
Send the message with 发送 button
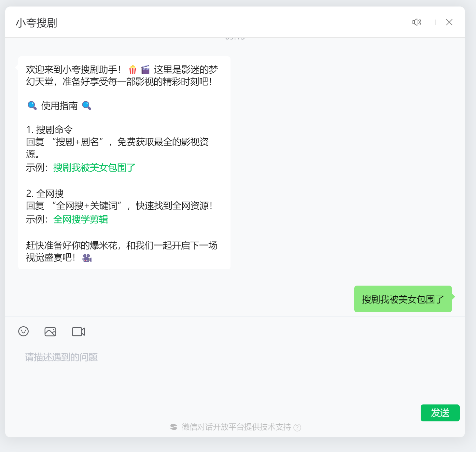440,413
